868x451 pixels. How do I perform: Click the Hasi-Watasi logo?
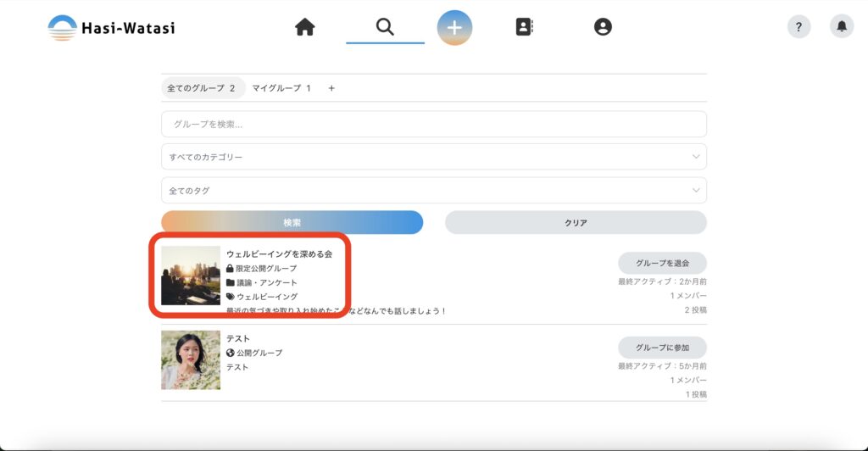111,28
